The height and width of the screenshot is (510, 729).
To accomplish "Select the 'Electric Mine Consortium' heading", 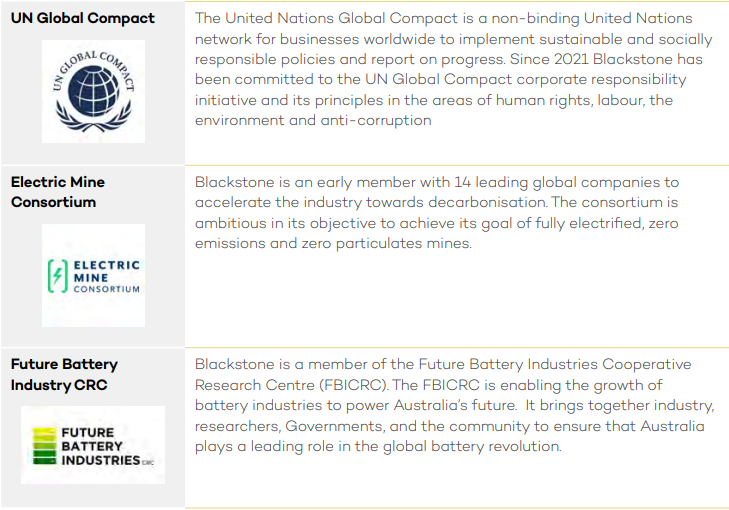I will (58, 192).
